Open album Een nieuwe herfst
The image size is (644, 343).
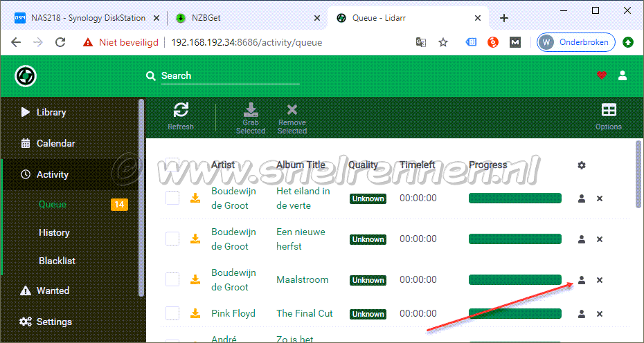tap(301, 239)
